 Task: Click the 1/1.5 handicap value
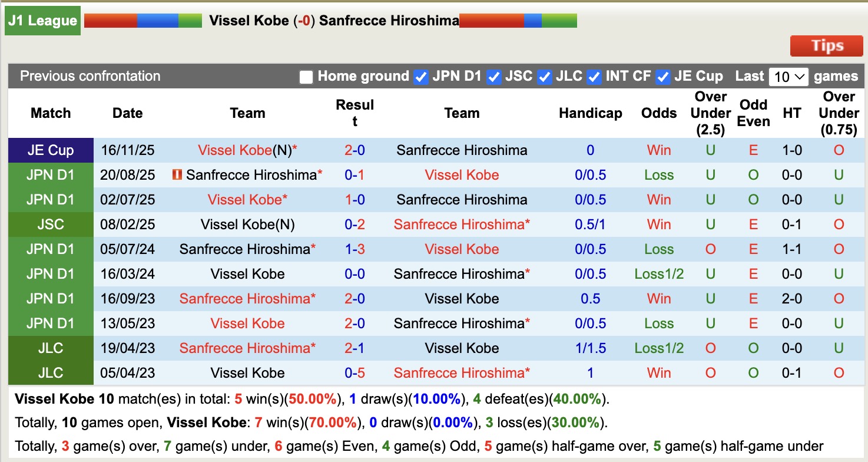tap(591, 348)
